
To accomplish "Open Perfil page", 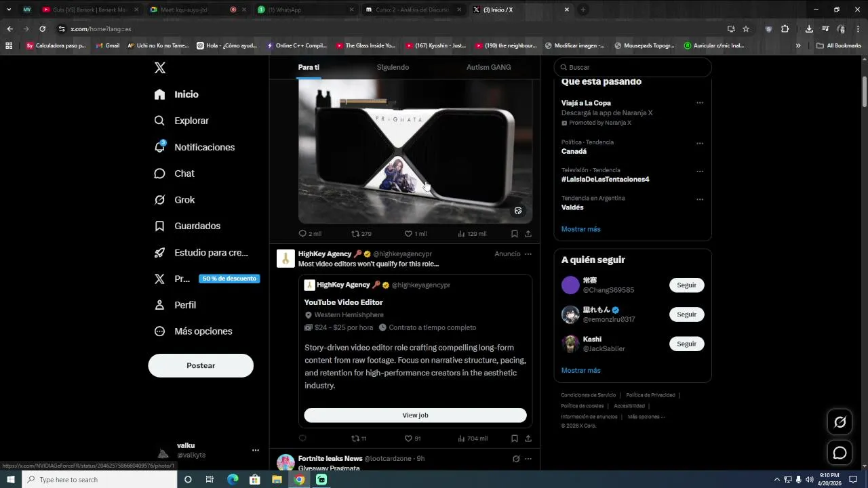I will click(175, 305).
